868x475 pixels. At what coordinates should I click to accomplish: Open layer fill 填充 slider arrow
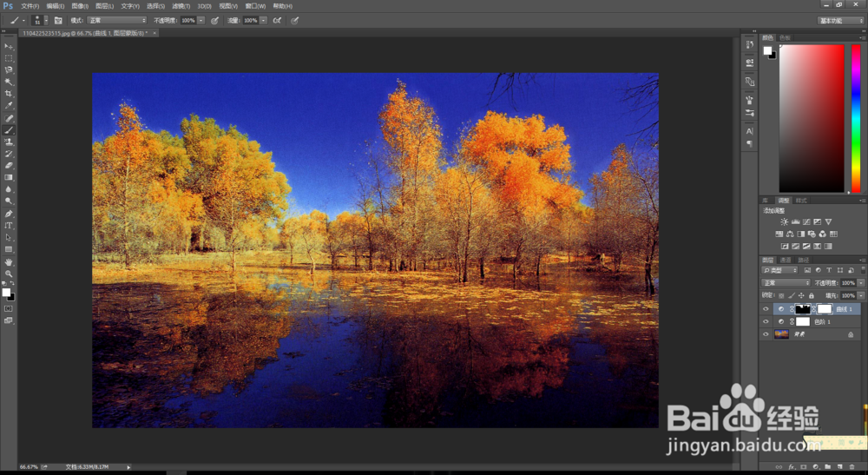861,295
